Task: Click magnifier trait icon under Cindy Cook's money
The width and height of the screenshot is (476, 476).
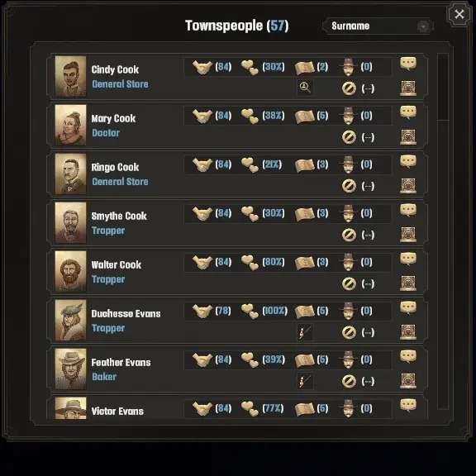Action: 305,88
